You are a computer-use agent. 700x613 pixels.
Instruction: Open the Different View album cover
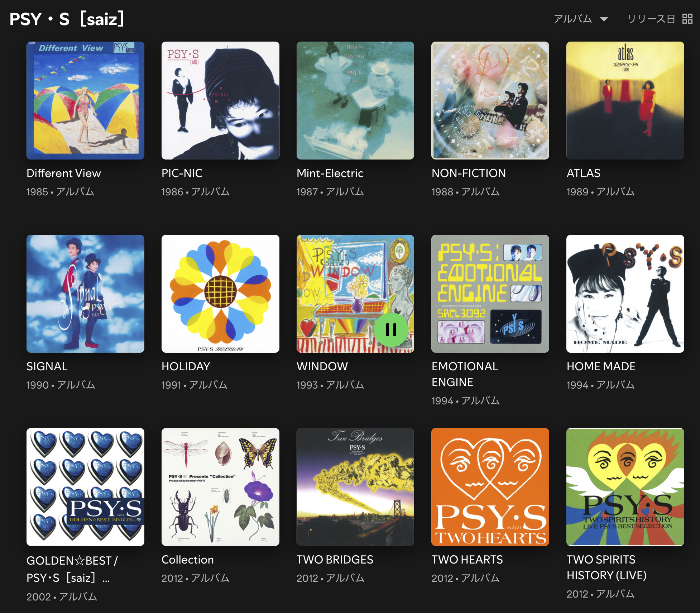click(x=85, y=100)
